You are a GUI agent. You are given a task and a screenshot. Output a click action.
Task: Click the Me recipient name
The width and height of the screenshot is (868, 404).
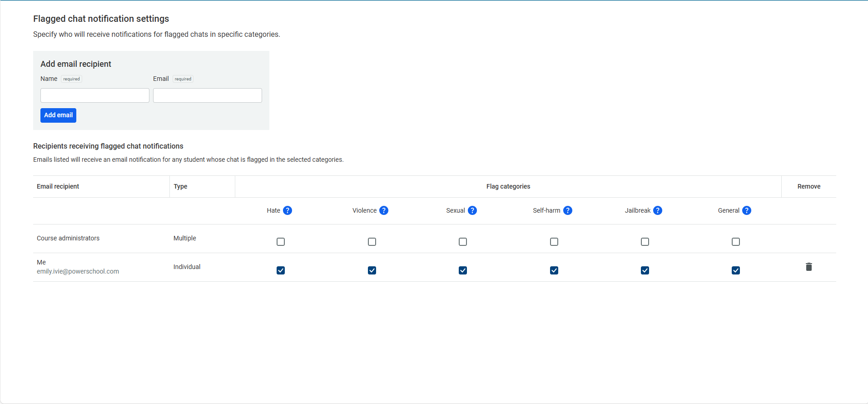click(x=41, y=262)
